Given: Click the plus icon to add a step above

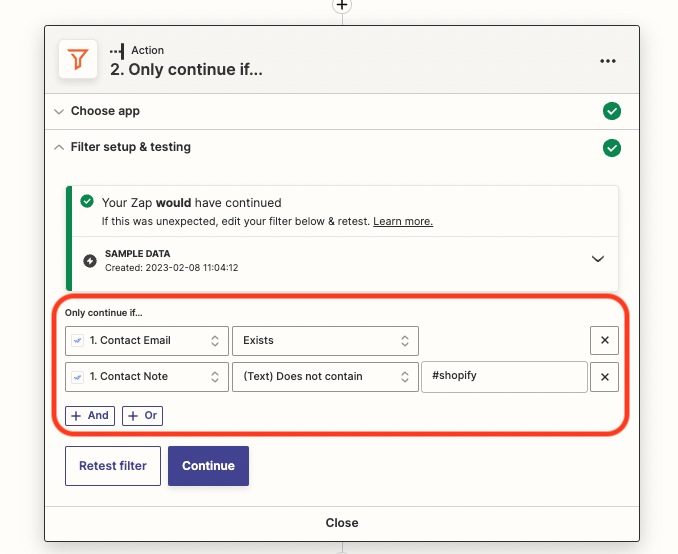Looking at the screenshot, I should coord(342,5).
